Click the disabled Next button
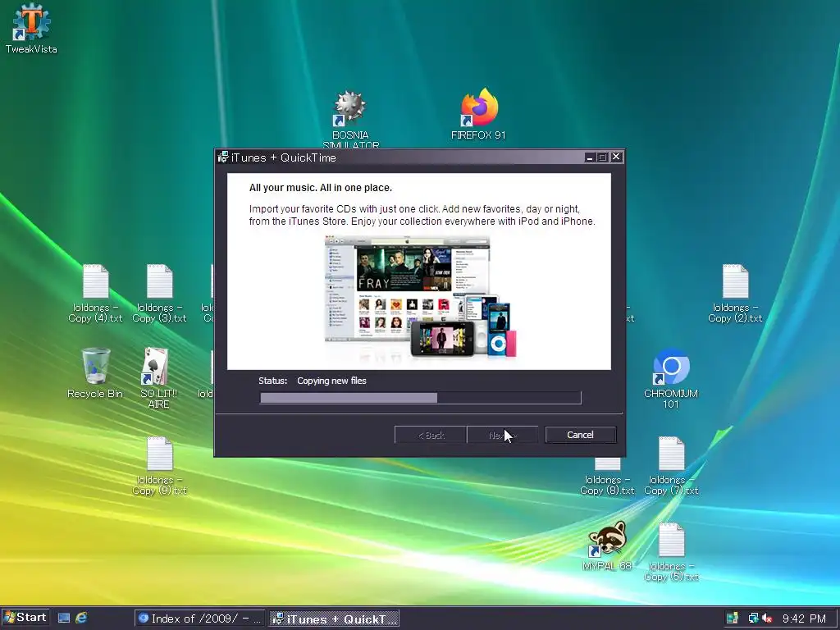The image size is (840, 630). point(503,435)
